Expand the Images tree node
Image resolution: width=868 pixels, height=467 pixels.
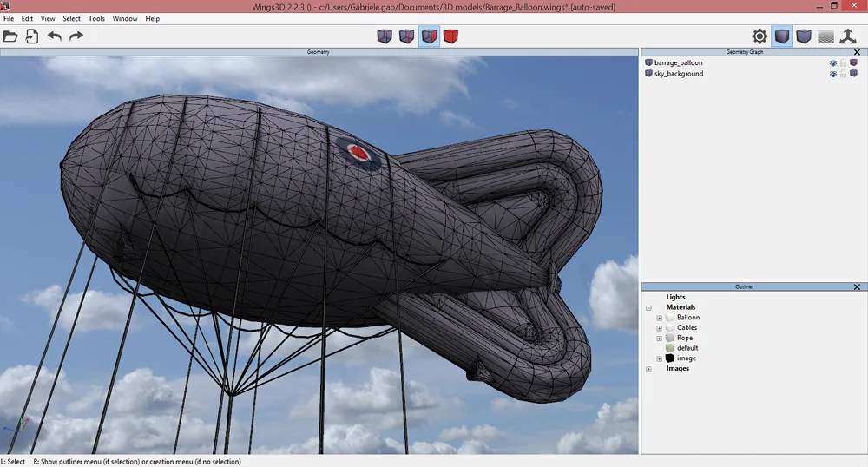pyautogui.click(x=648, y=369)
